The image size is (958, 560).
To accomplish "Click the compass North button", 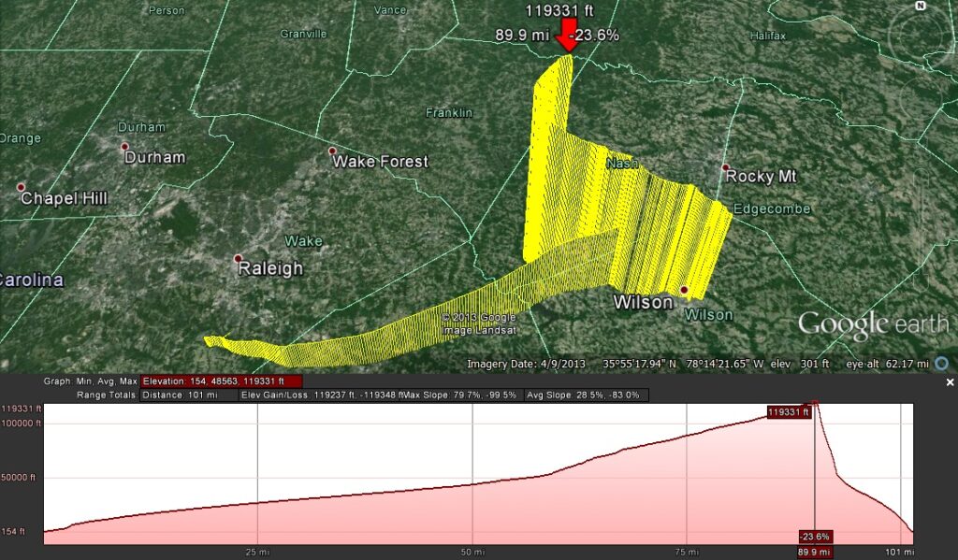I will [920, 7].
